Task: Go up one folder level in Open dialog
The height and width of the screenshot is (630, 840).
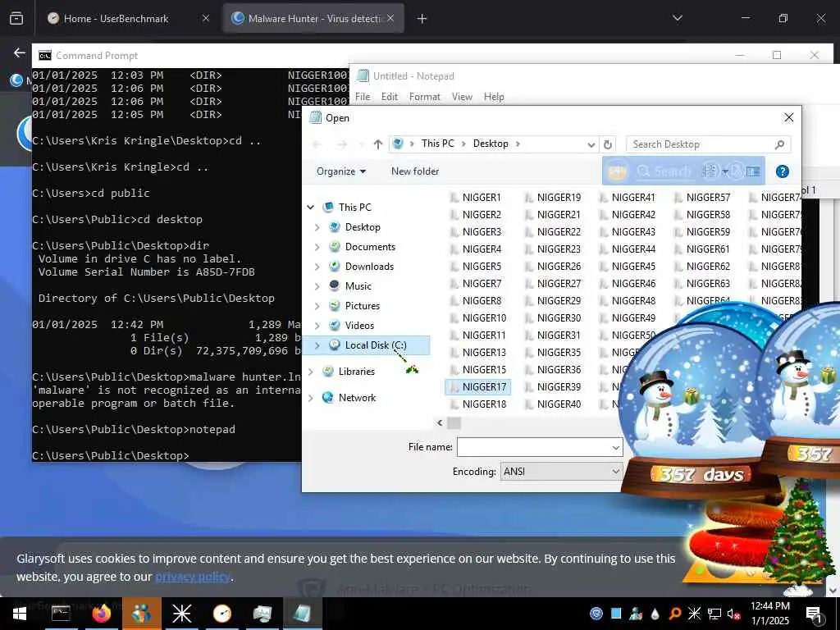Action: [x=378, y=144]
